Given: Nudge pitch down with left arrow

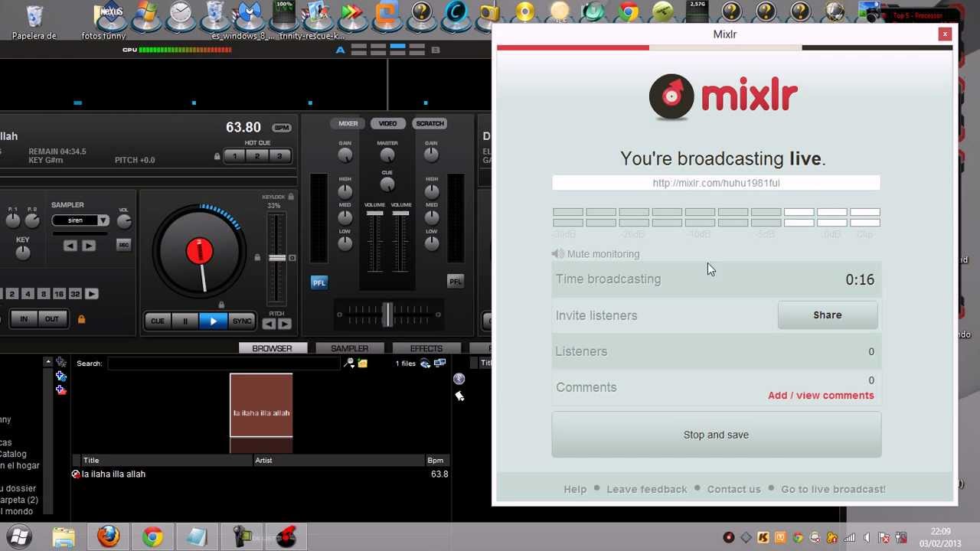Looking at the screenshot, I should tap(269, 324).
